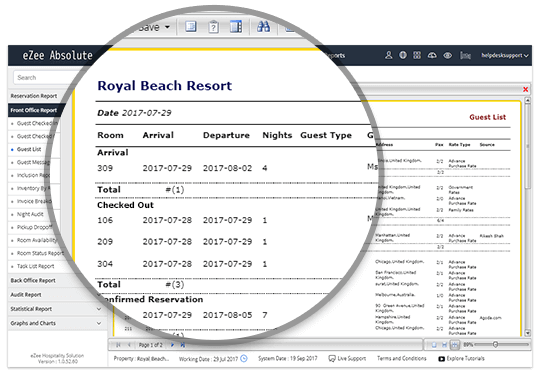Click scrollbar down arrow in report viewer

pyautogui.click(x=527, y=333)
